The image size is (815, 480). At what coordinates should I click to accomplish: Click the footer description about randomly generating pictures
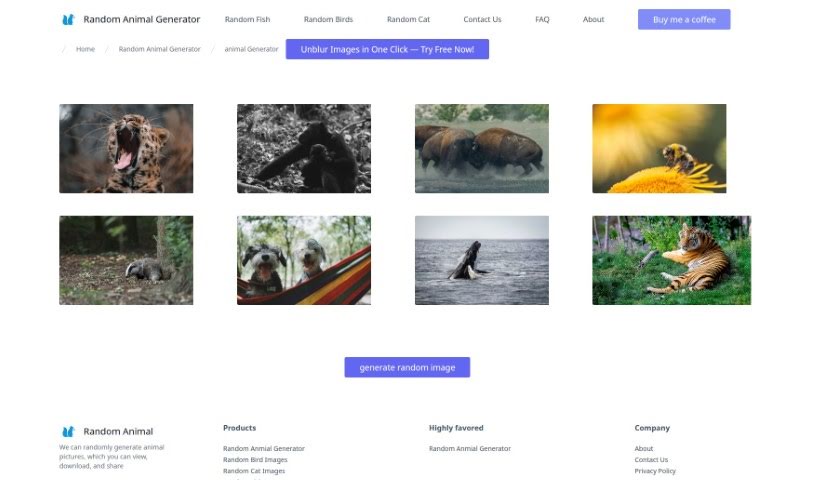click(x=111, y=457)
